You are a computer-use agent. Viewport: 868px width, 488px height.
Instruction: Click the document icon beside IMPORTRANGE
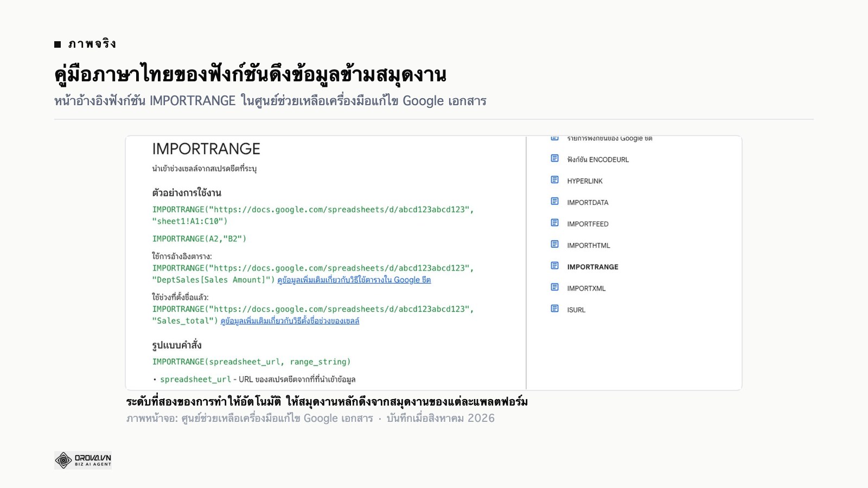click(554, 266)
